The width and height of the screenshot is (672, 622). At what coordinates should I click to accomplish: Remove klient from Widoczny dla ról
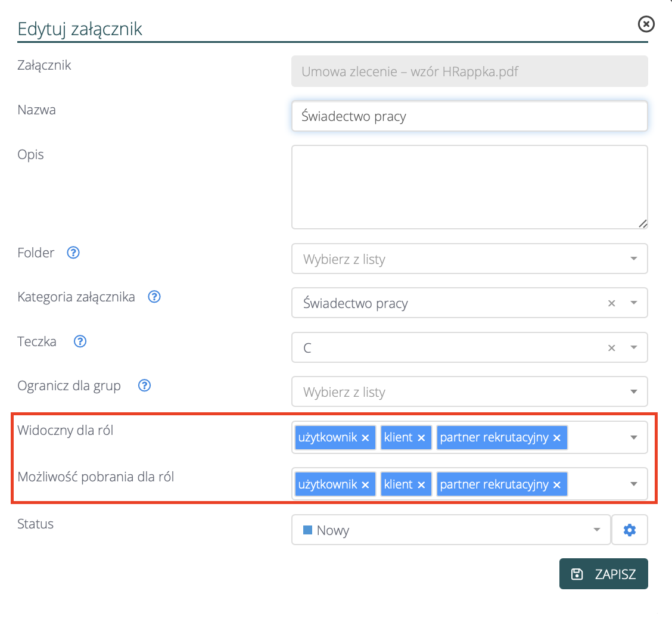coord(421,438)
